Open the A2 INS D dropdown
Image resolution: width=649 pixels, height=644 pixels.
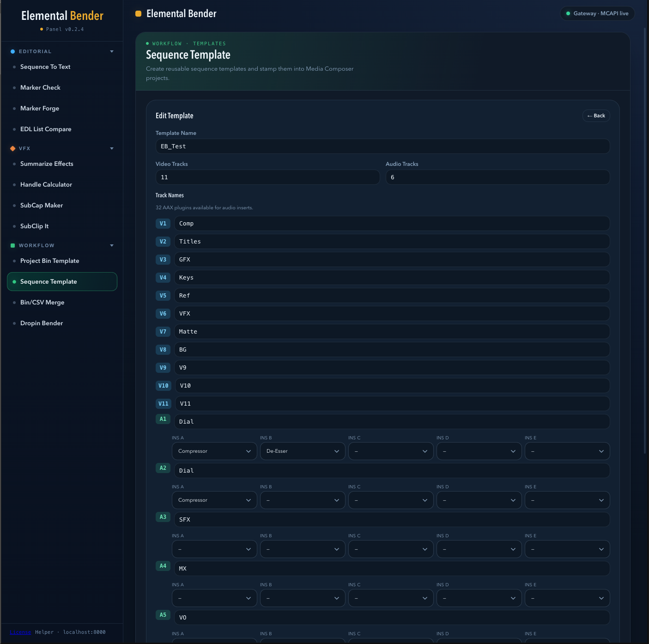pyautogui.click(x=479, y=500)
